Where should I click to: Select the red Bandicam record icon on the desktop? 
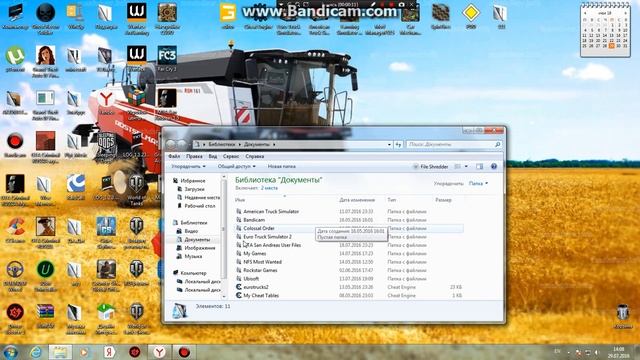pos(15,141)
